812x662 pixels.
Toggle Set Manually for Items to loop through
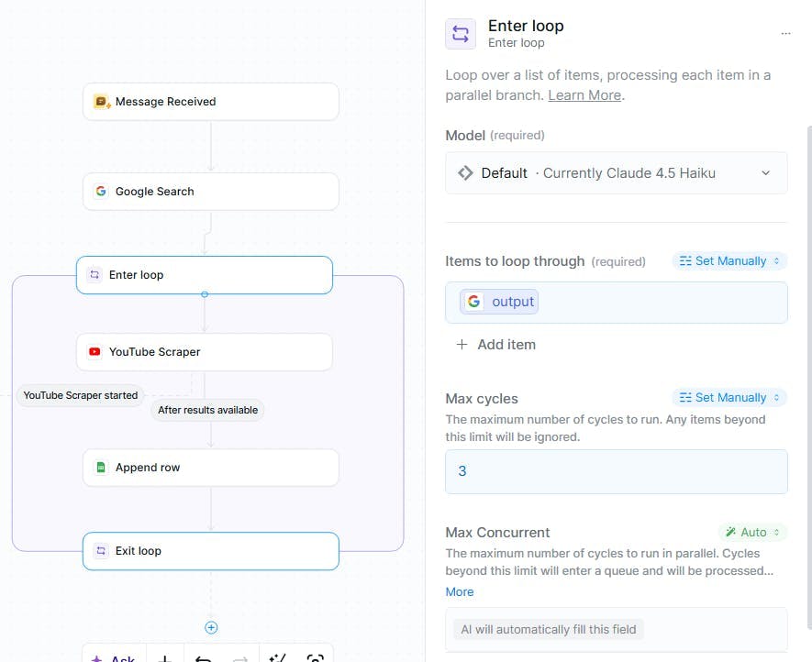[x=729, y=261]
